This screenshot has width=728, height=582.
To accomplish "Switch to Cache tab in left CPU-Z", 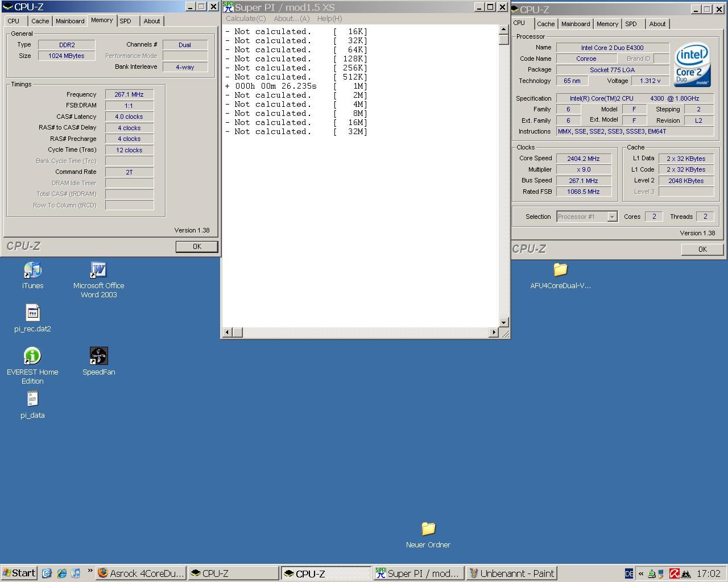I will (x=40, y=21).
